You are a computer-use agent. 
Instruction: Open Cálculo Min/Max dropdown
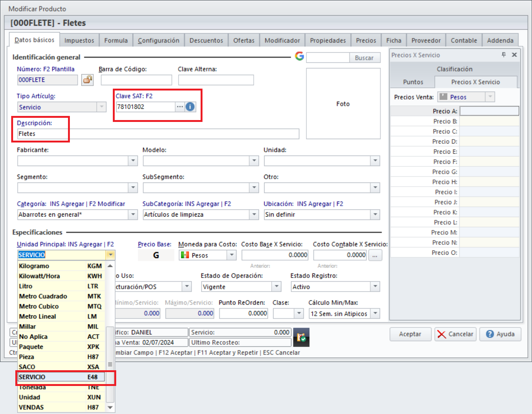pyautogui.click(x=376, y=313)
